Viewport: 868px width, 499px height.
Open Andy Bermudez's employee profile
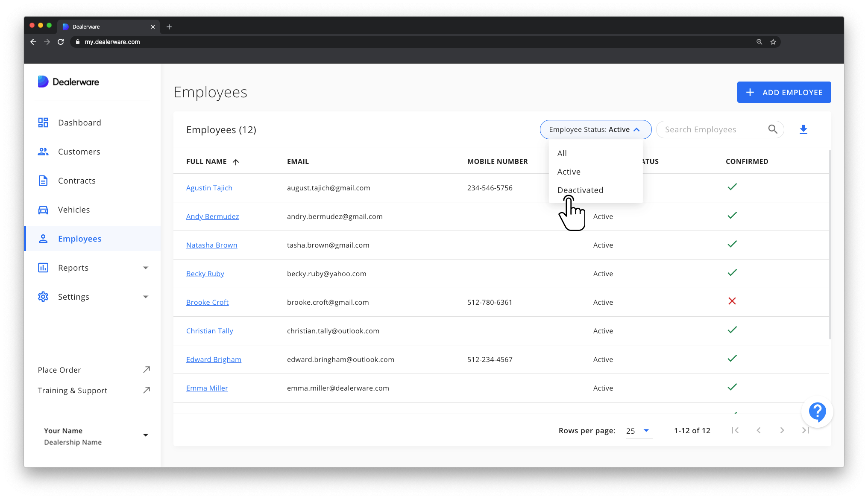click(x=213, y=216)
